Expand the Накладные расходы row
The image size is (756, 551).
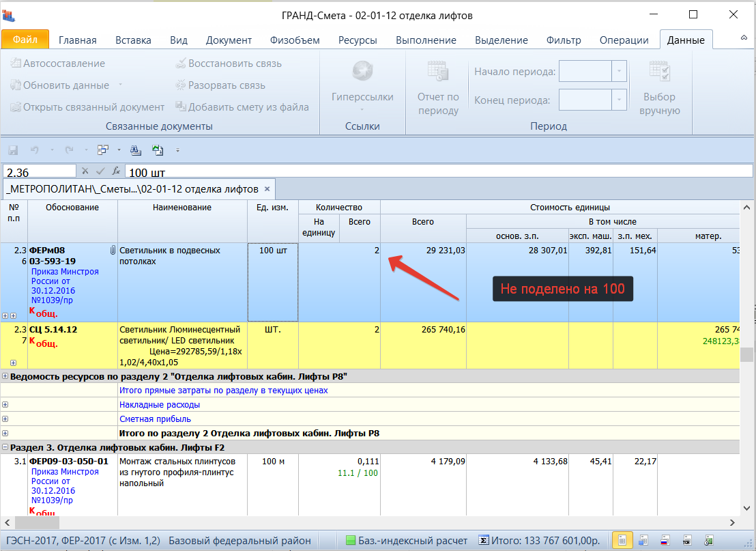click(x=5, y=405)
